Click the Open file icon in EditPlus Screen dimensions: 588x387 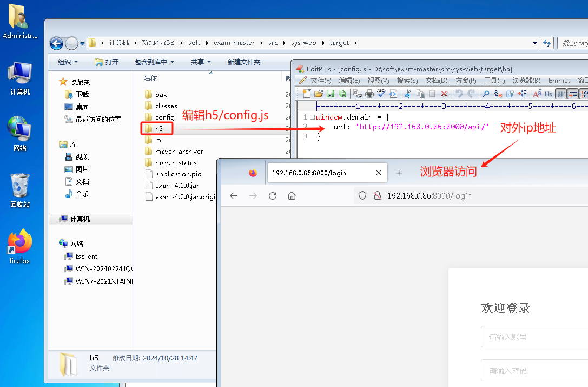[319, 94]
